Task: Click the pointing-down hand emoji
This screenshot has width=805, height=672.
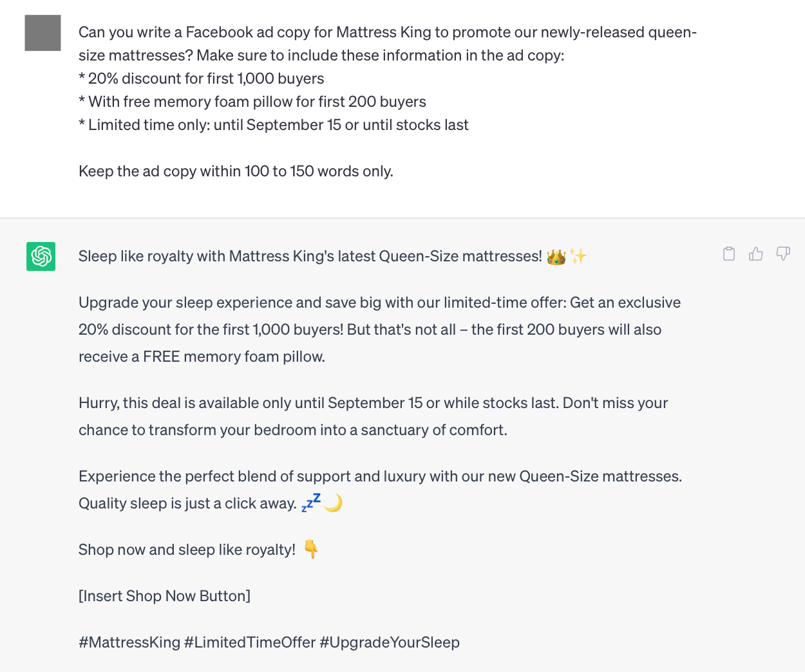Action: [311, 549]
